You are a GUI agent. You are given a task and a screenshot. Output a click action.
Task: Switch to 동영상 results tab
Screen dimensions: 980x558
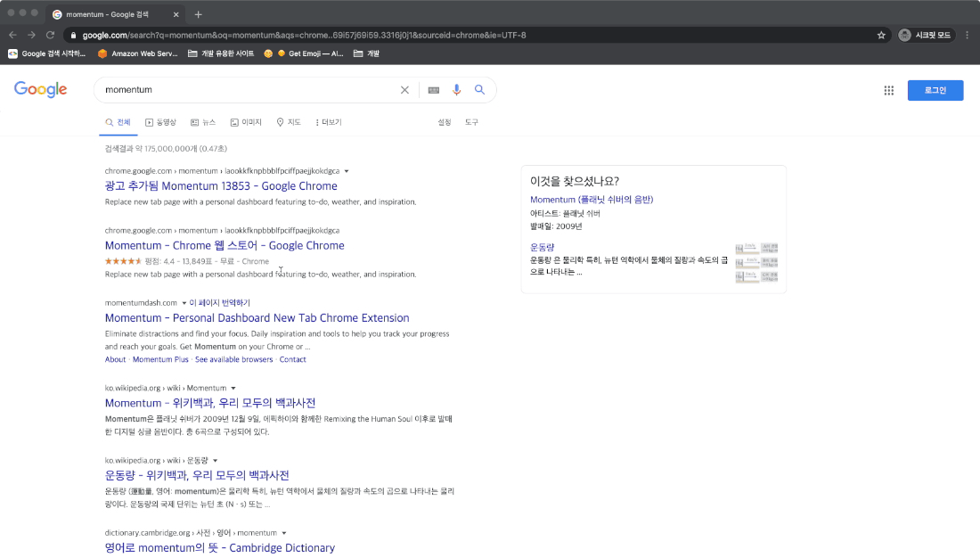160,123
